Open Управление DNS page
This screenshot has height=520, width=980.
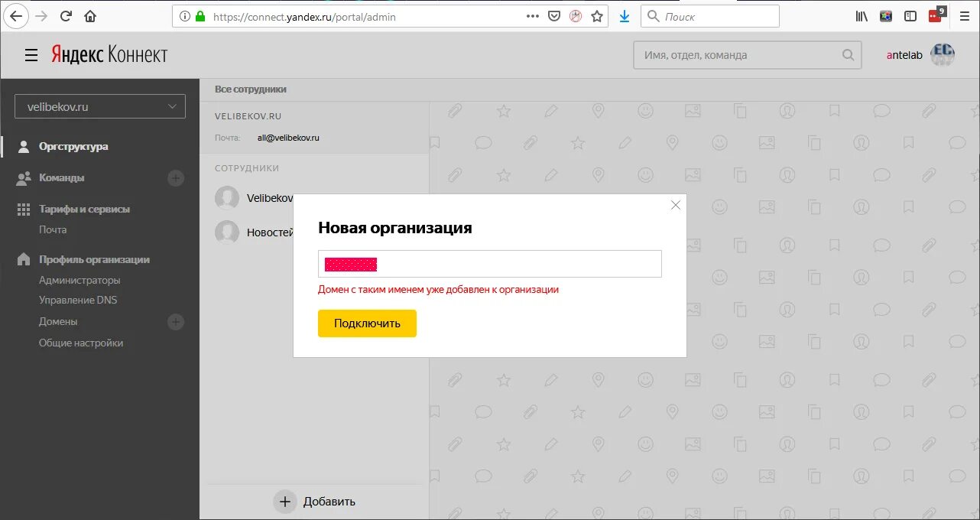coord(78,300)
